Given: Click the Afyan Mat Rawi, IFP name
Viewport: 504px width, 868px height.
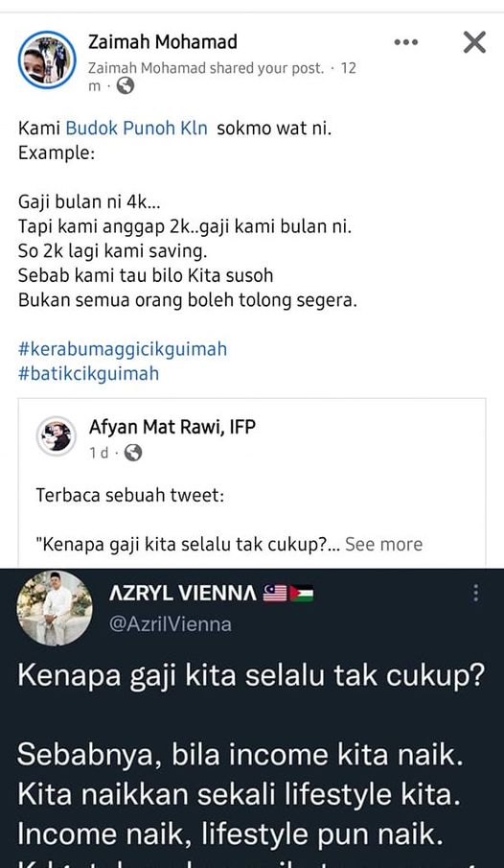Looking at the screenshot, I should pyautogui.click(x=172, y=427).
